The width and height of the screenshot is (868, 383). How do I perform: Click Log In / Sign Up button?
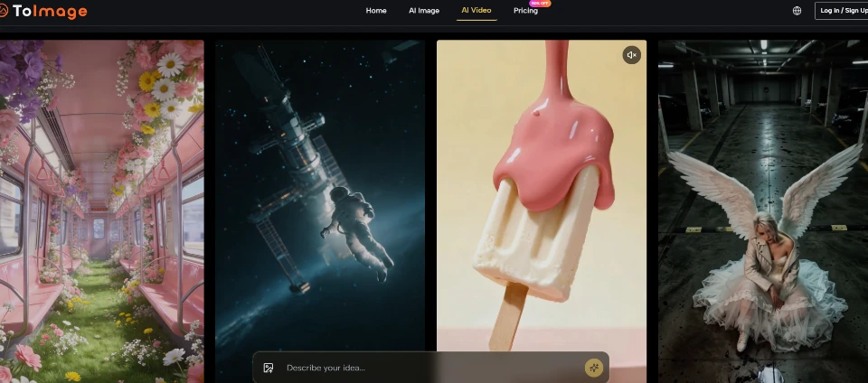point(843,11)
